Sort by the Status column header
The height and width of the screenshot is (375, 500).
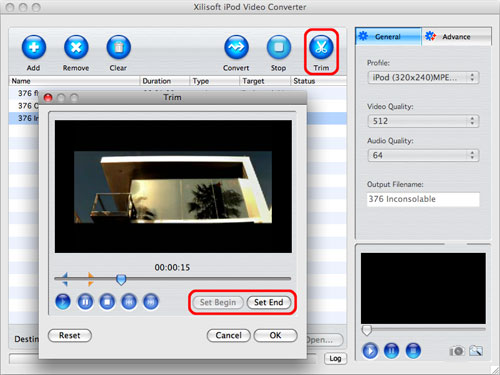(318, 81)
